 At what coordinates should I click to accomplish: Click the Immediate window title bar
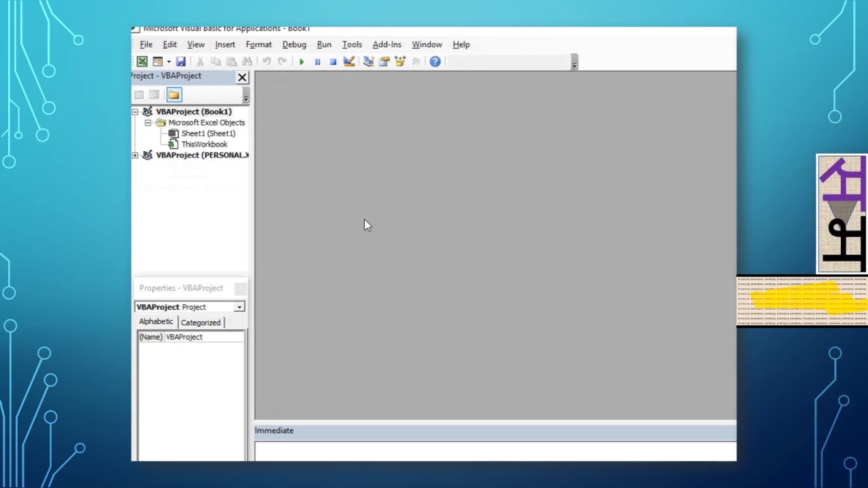click(x=495, y=430)
